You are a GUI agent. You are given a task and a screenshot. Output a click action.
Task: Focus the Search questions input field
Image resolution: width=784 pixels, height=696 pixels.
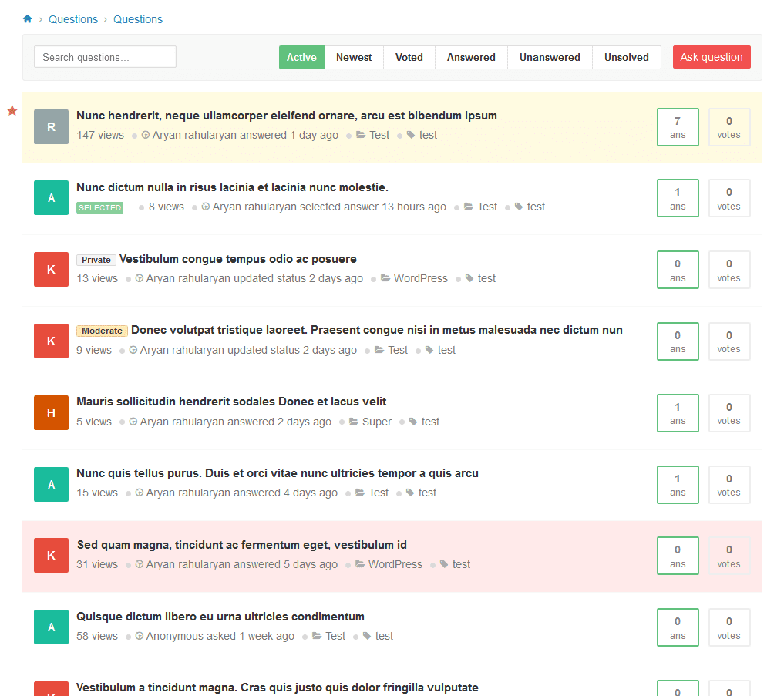(105, 57)
